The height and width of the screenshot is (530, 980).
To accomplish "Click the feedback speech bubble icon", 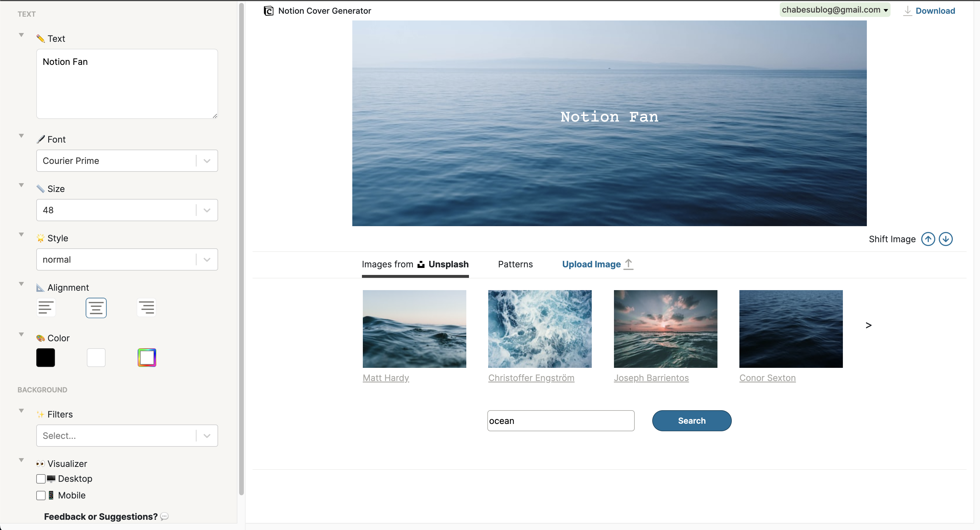I will pos(164,516).
